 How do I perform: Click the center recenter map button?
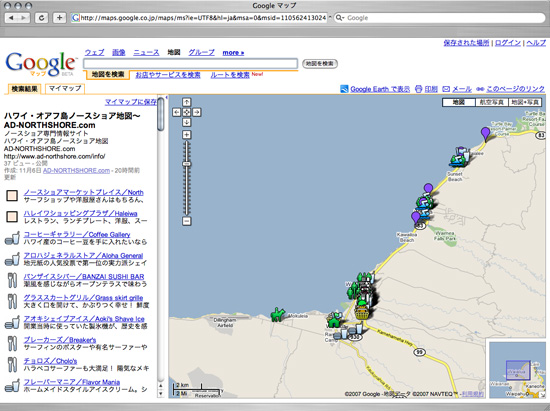(x=187, y=112)
